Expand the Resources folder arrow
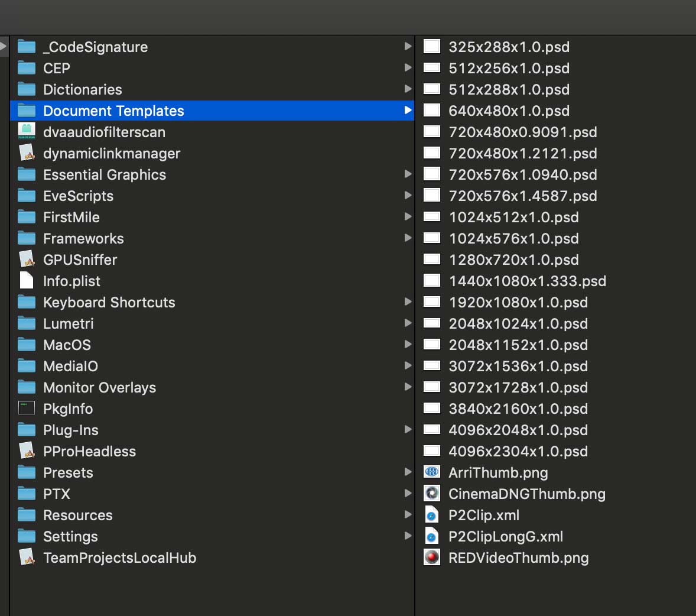696x616 pixels. click(x=408, y=515)
